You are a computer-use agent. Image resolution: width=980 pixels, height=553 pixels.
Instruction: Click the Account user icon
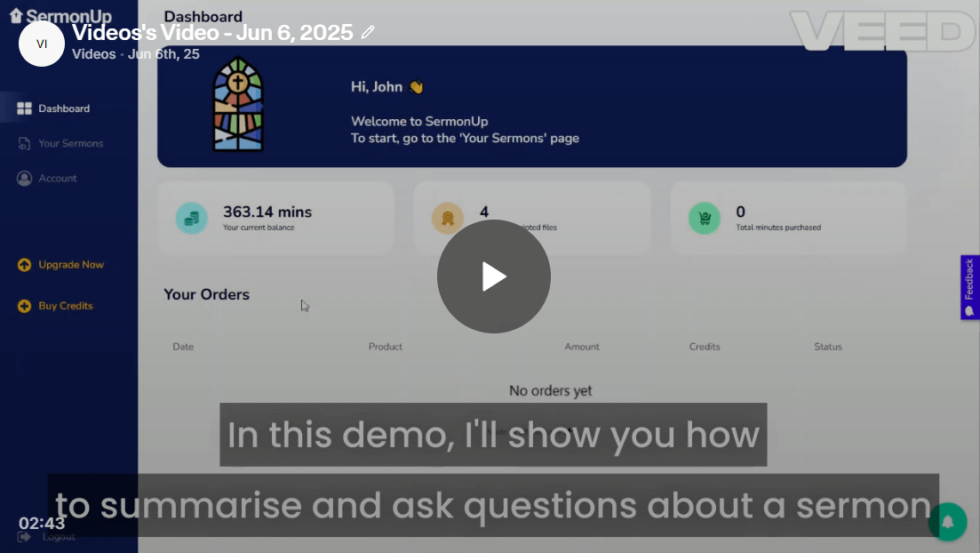pyautogui.click(x=24, y=179)
